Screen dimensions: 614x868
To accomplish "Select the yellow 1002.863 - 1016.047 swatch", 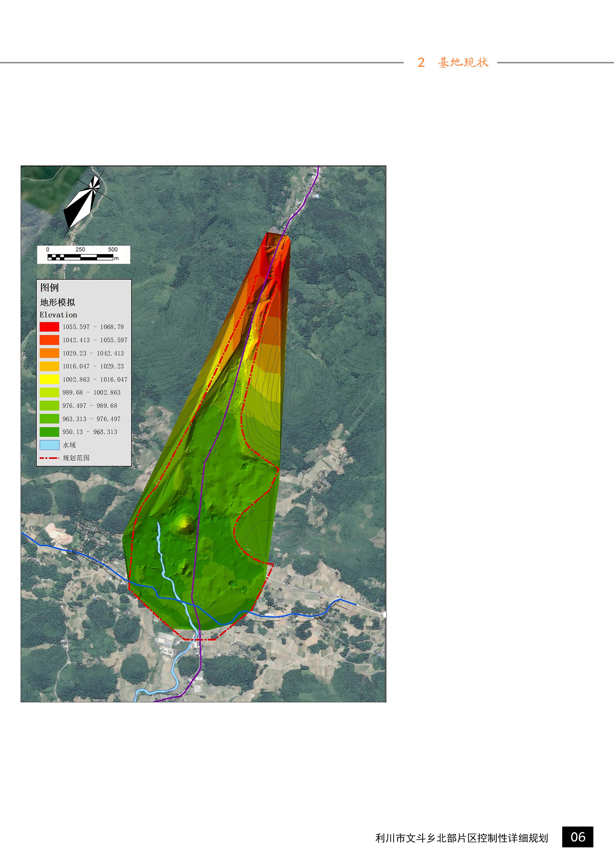I will click(x=49, y=379).
